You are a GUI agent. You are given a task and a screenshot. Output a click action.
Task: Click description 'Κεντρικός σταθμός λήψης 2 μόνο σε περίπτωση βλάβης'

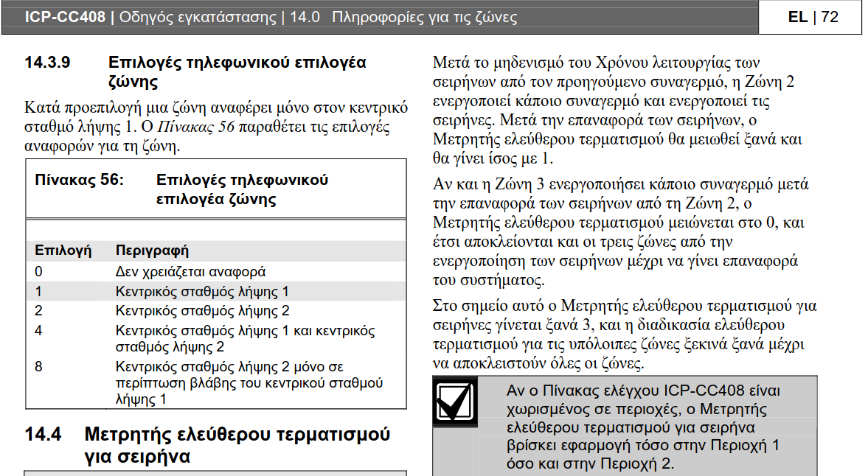[x=249, y=382]
